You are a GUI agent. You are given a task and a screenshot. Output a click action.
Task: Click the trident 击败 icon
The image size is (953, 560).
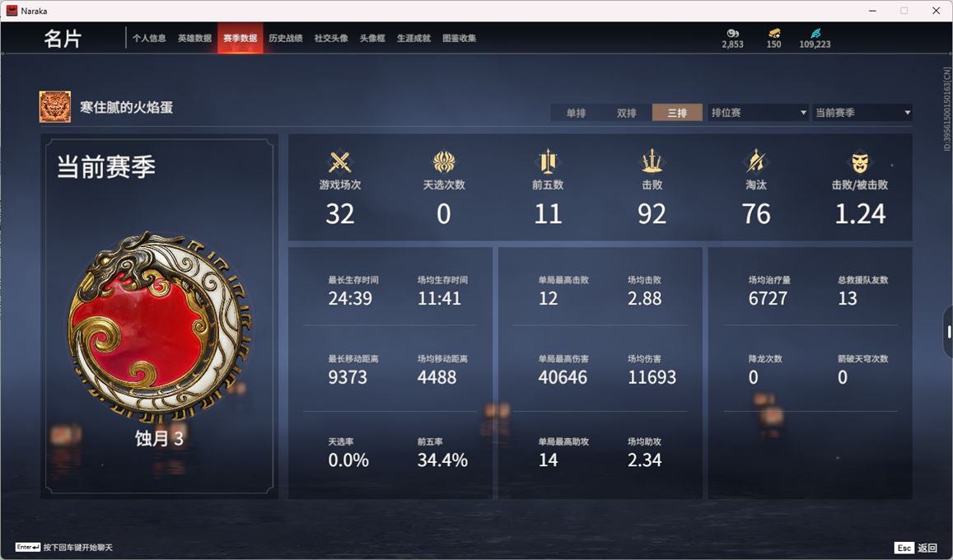point(652,161)
